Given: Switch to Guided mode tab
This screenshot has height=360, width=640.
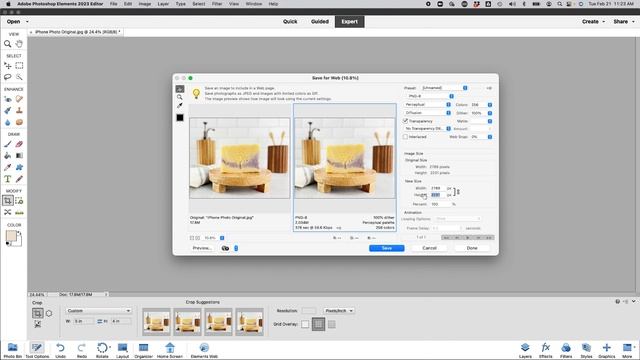Looking at the screenshot, I should 320,22.
